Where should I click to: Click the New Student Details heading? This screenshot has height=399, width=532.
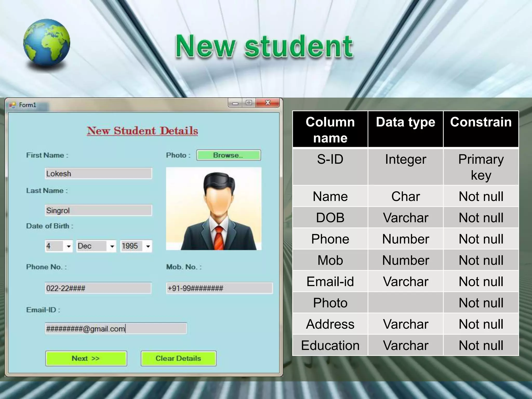pyautogui.click(x=142, y=131)
